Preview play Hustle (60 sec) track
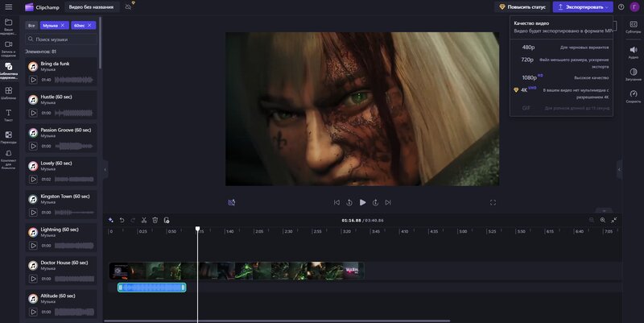The width and height of the screenshot is (644, 323). tap(33, 113)
